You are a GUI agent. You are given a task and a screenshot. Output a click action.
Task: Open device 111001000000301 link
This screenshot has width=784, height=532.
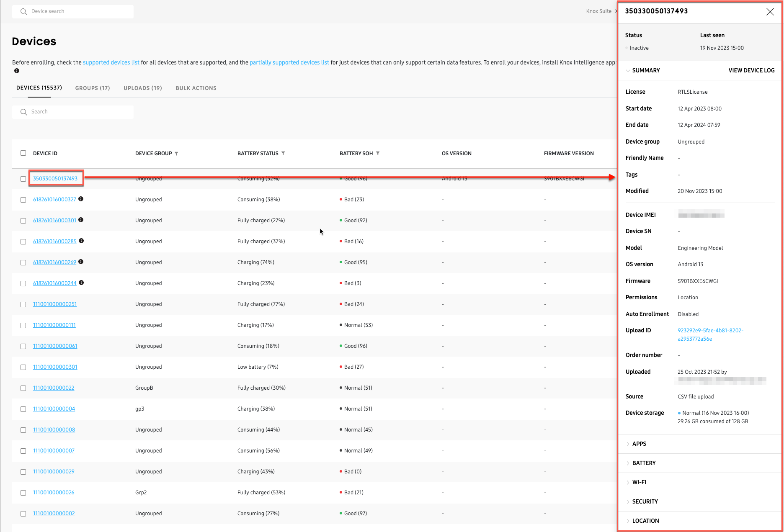(55, 367)
